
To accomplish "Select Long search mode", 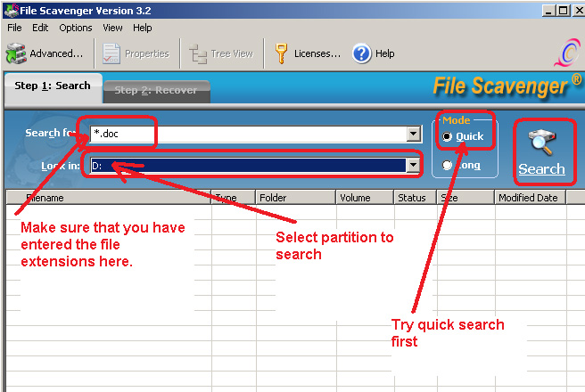I will pos(447,165).
